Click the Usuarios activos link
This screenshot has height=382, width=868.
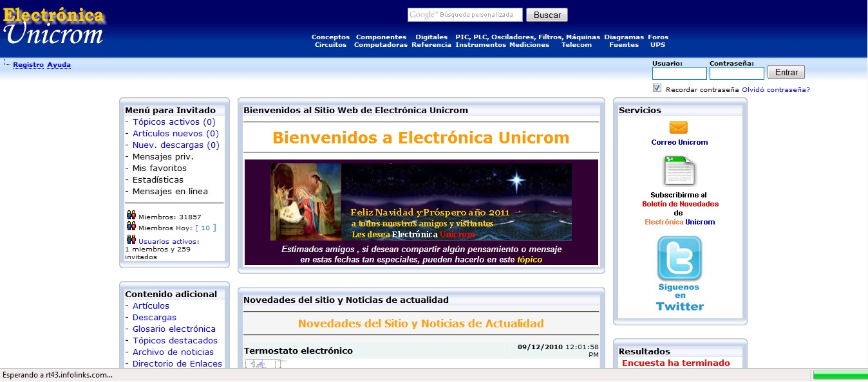[169, 242]
